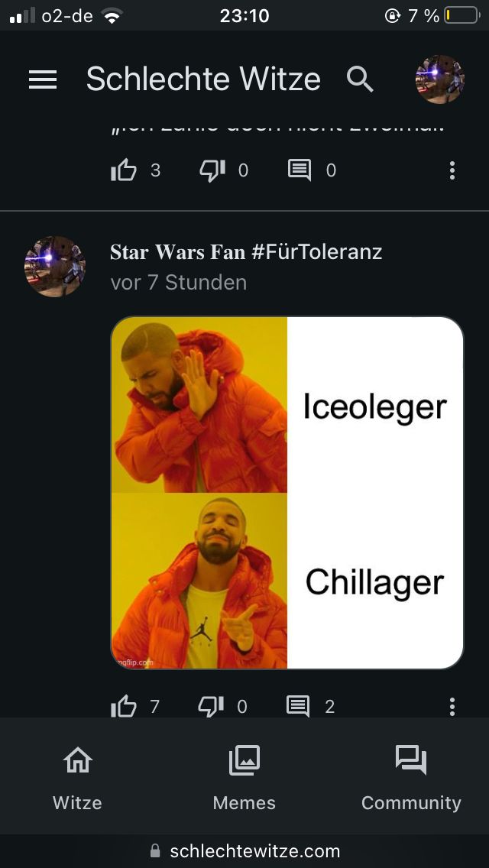Open three-dot menu for first post
The height and width of the screenshot is (868, 489).
pyautogui.click(x=452, y=170)
